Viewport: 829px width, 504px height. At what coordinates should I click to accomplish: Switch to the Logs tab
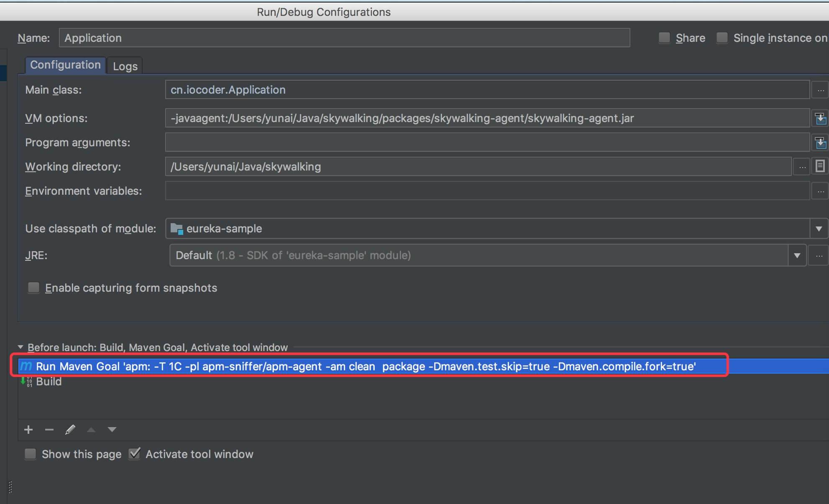click(125, 66)
